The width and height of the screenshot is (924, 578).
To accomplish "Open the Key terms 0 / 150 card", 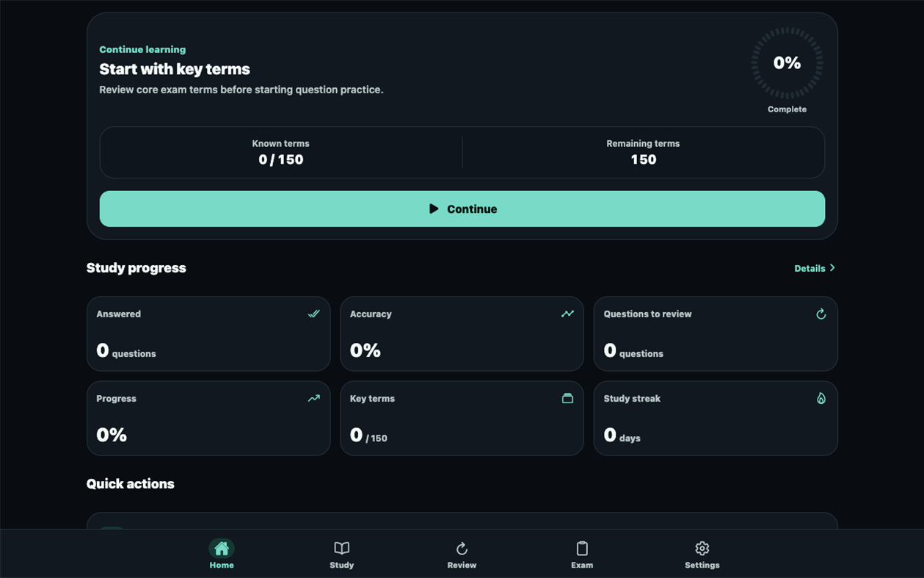I will point(462,418).
